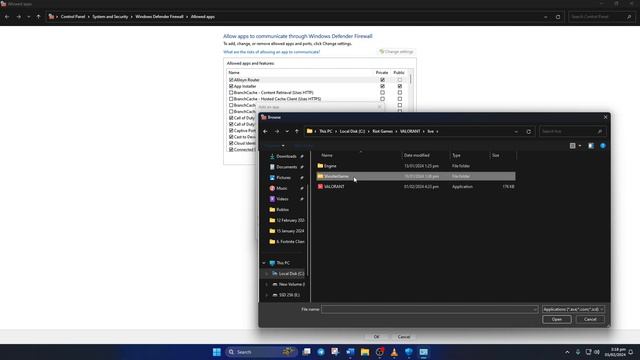Select Pictures in the navigation pane
Image resolution: width=640 pixels, height=360 pixels.
(x=284, y=178)
